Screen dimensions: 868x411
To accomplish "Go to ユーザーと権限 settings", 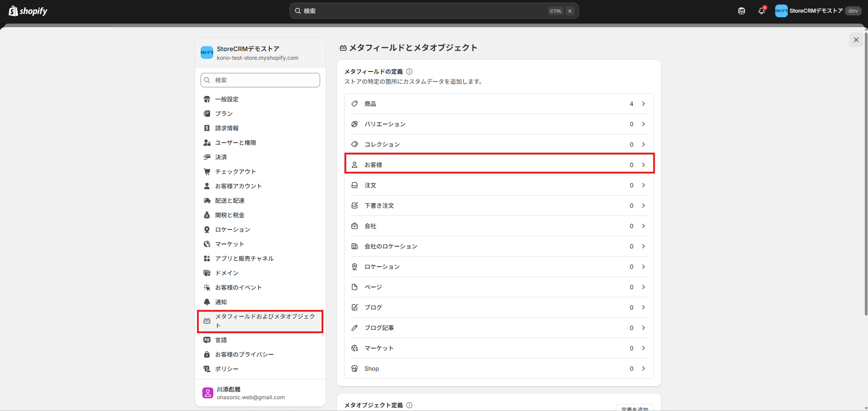I will click(235, 143).
